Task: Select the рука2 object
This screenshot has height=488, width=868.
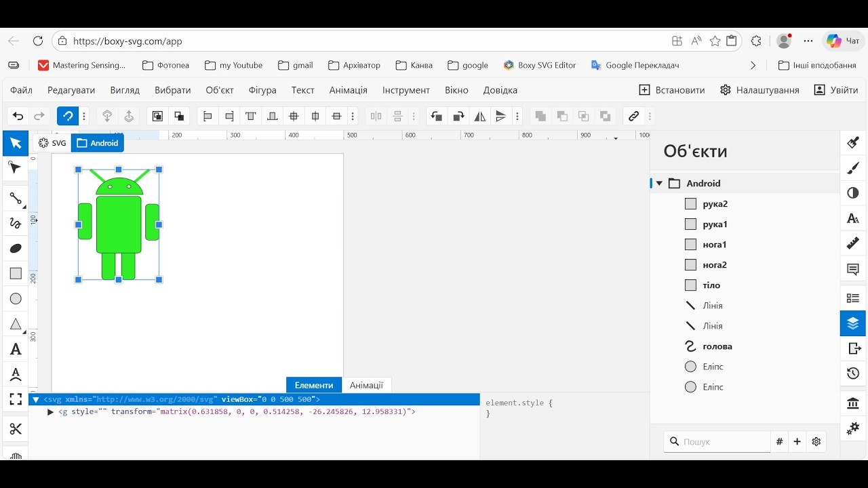Action: click(x=745, y=204)
